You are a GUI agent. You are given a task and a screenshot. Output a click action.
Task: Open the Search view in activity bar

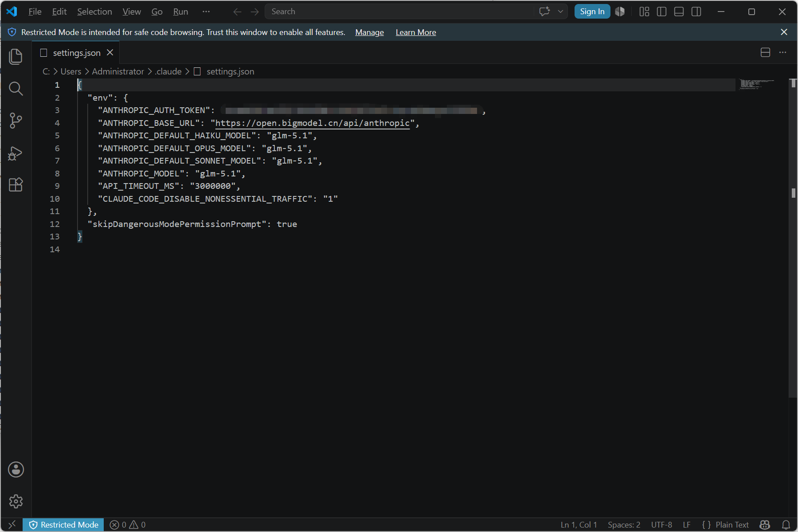(16, 89)
